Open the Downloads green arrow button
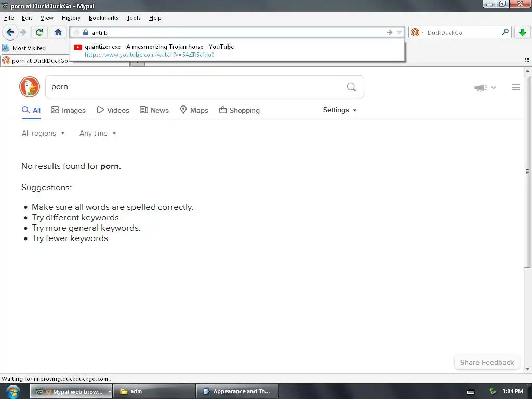This screenshot has width=532, height=399. coord(523,32)
